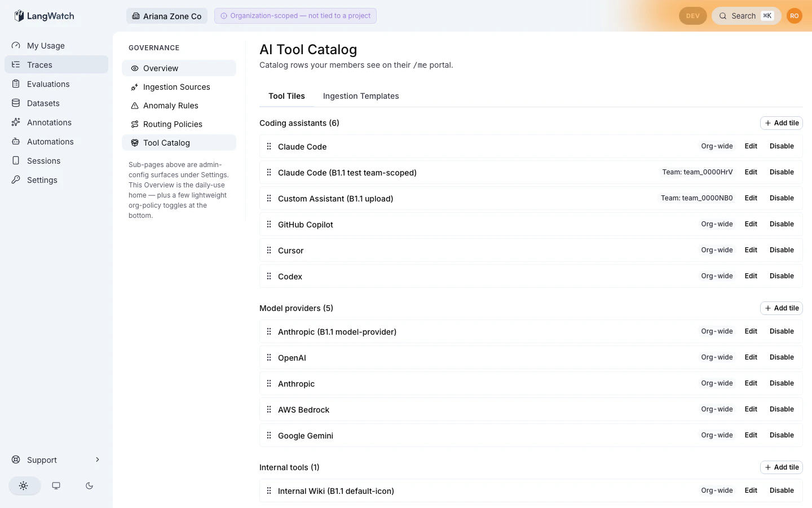Click the Team: team_0000HrV scope label

[x=698, y=172]
